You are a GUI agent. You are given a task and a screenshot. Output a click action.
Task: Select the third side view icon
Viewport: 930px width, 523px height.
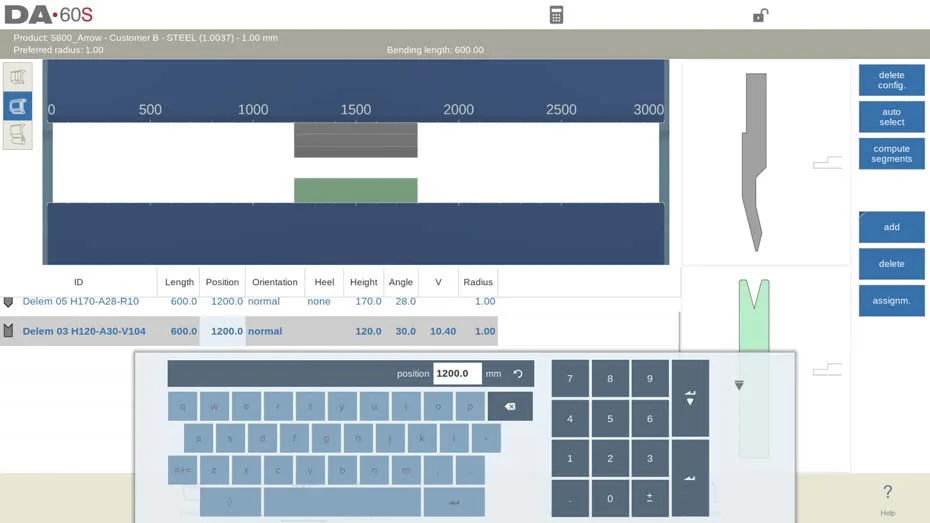click(x=18, y=135)
